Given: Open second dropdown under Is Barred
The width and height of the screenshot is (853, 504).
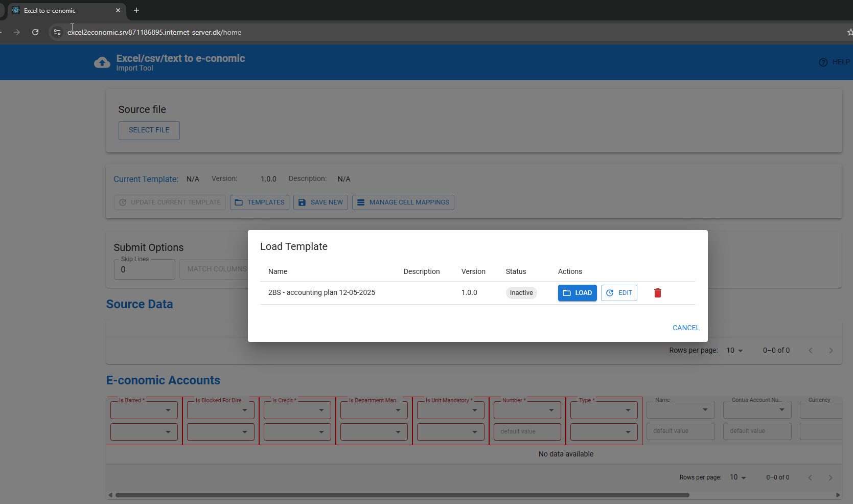Looking at the screenshot, I should click(144, 432).
